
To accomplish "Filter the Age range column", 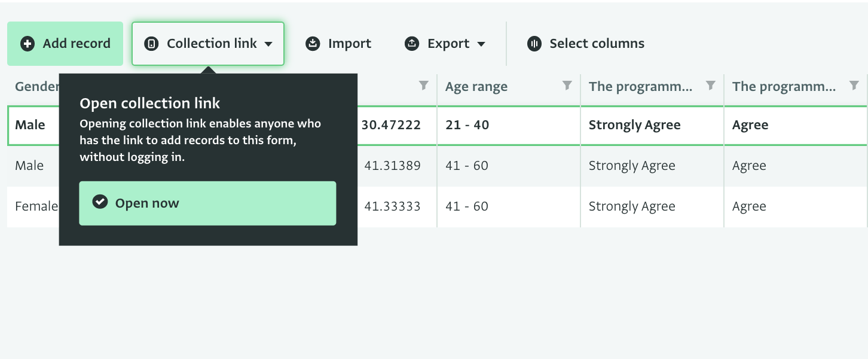I will [x=567, y=86].
